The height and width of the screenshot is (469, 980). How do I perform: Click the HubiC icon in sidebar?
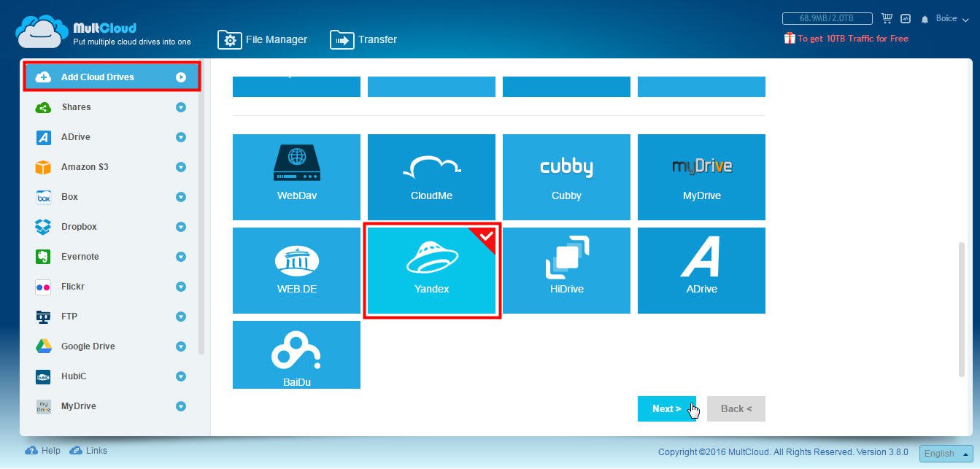click(43, 376)
